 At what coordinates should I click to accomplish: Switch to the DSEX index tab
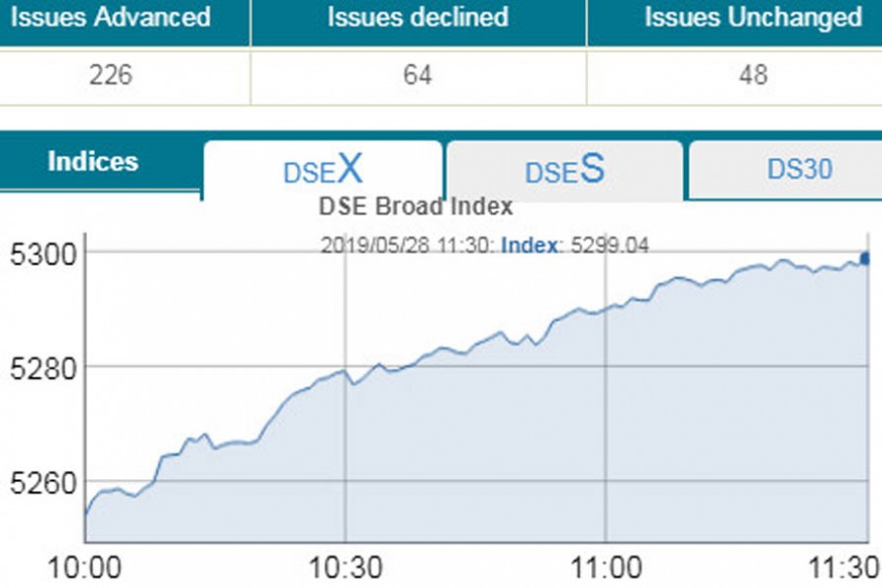point(322,171)
